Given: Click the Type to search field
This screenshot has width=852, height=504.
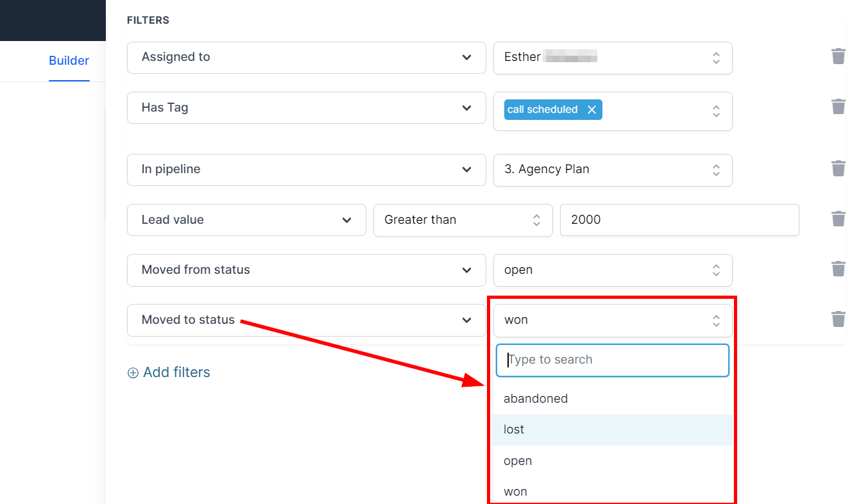Looking at the screenshot, I should [612, 360].
